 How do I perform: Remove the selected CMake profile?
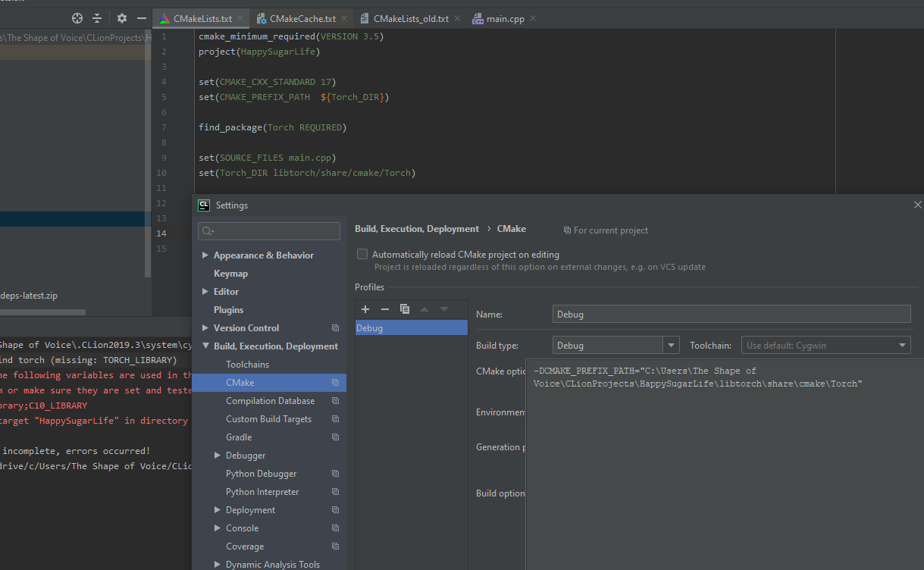(x=385, y=309)
